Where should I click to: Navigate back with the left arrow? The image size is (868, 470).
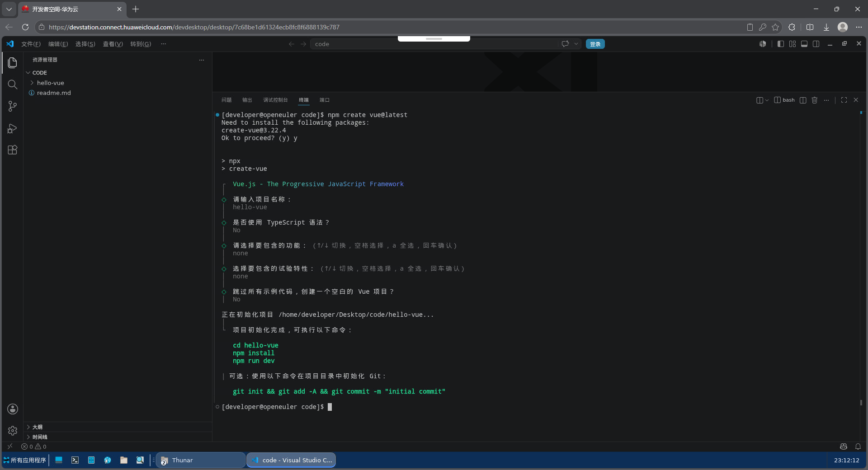(292, 44)
